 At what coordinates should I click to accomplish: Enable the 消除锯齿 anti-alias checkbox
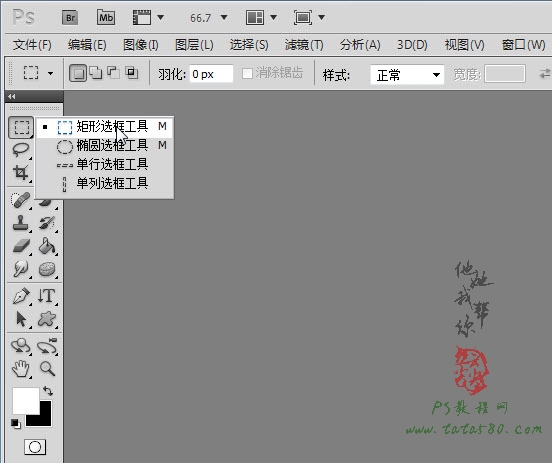click(247, 74)
